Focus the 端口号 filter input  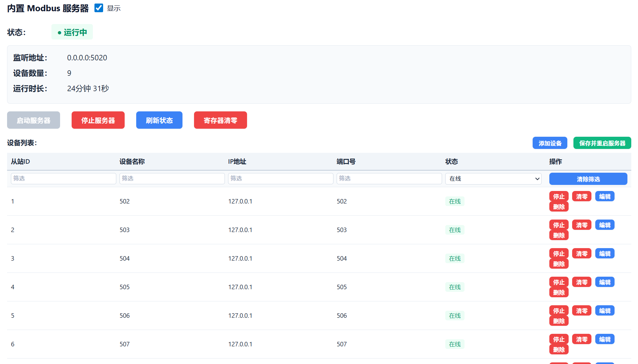[x=389, y=178]
